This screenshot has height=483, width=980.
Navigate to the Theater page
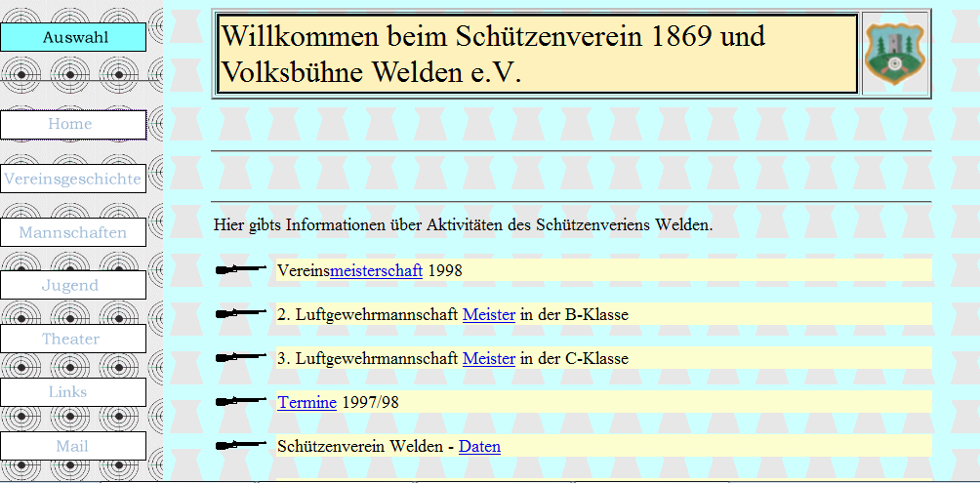coord(70,339)
